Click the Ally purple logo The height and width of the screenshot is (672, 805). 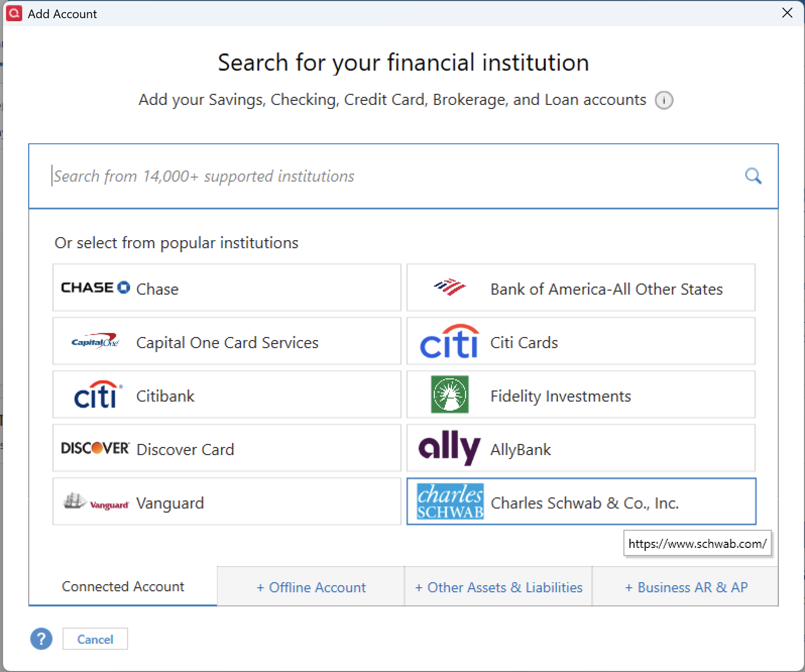pos(449,448)
